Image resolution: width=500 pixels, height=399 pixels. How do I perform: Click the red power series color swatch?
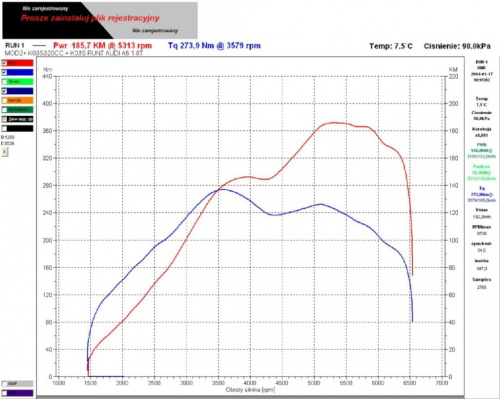20,63
